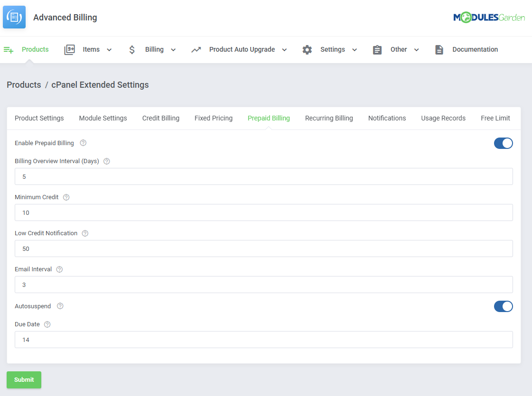Image resolution: width=532 pixels, height=396 pixels.
Task: Click the Other menu label
Action: pos(399,49)
